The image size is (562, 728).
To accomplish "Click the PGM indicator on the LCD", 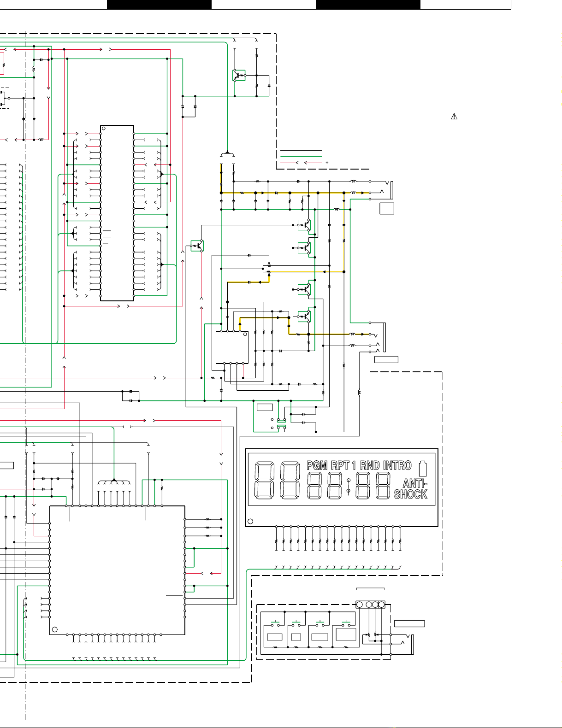I will [317, 465].
